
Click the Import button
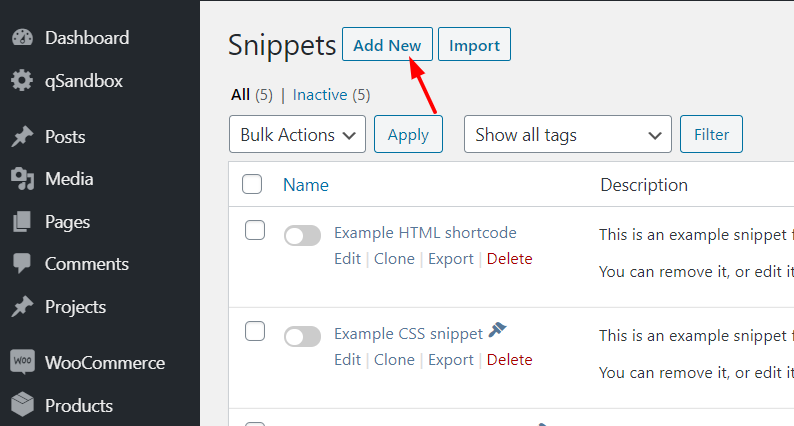click(x=474, y=45)
